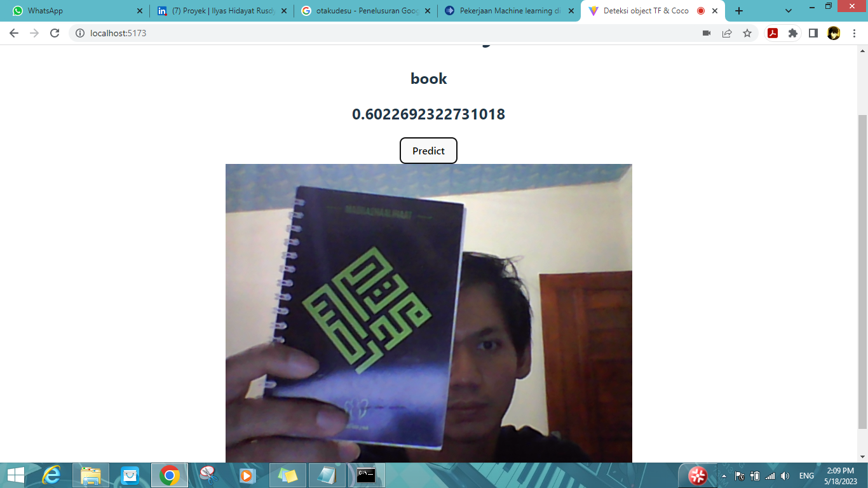This screenshot has width=868, height=488.
Task: Open the Chrome profile avatar
Action: [834, 33]
